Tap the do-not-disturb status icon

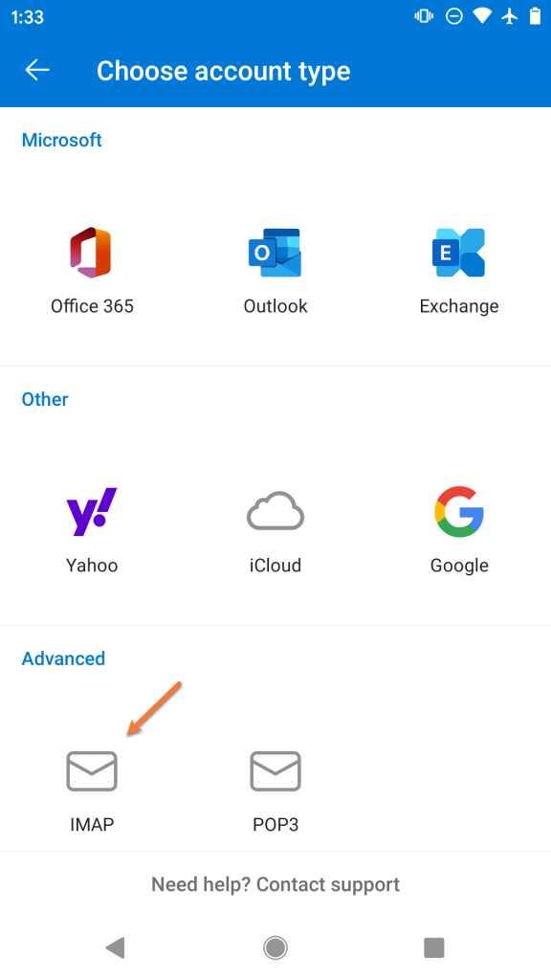pyautogui.click(x=453, y=15)
